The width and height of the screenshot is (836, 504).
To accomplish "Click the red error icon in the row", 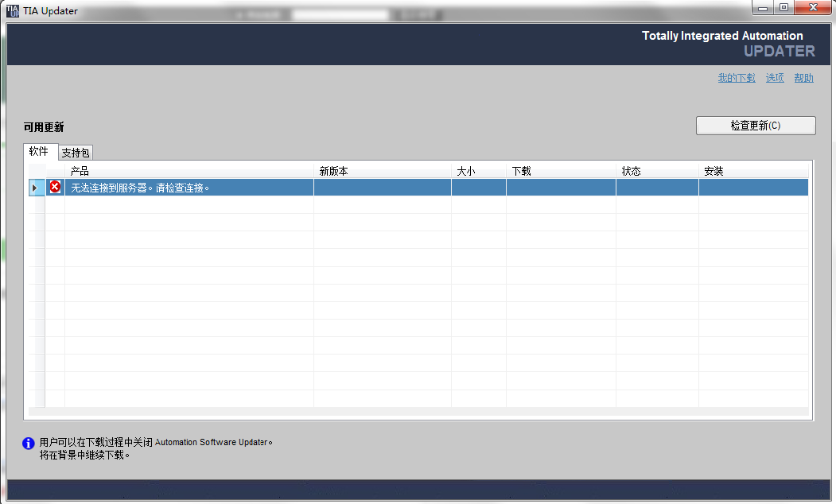I will click(55, 187).
